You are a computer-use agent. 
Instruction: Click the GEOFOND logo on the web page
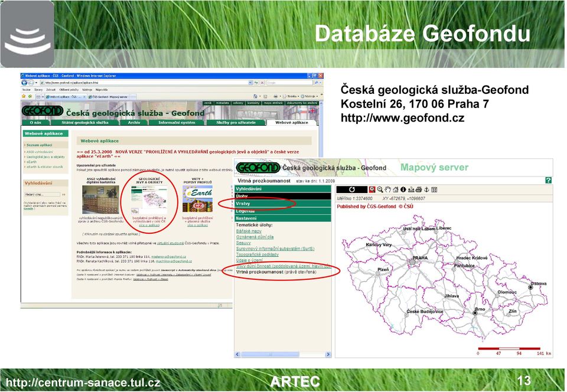click(43, 111)
